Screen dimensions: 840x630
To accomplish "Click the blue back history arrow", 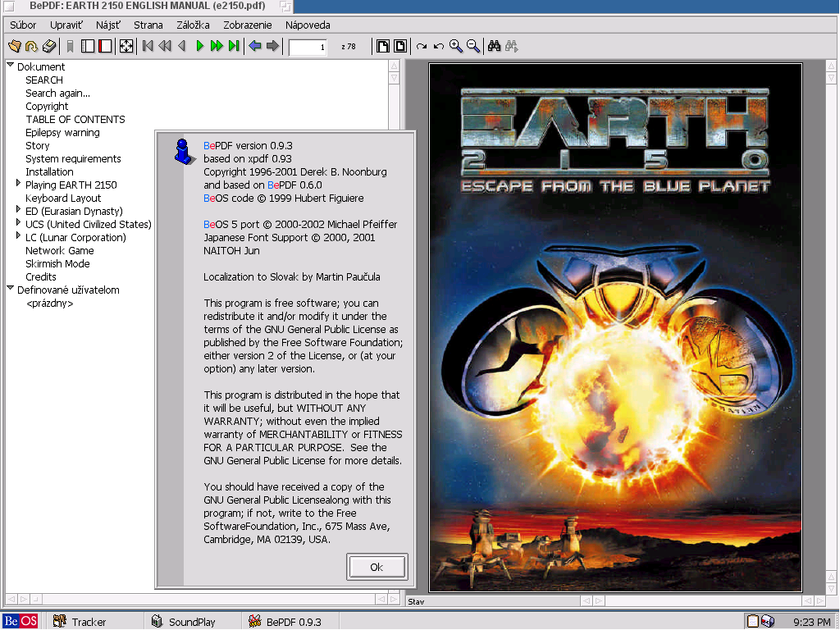I will pyautogui.click(x=255, y=46).
